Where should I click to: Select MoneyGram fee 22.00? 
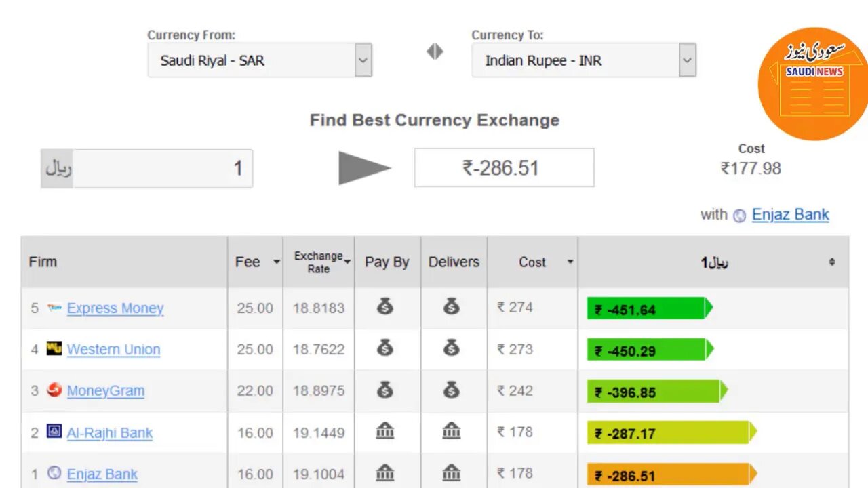[x=255, y=391]
